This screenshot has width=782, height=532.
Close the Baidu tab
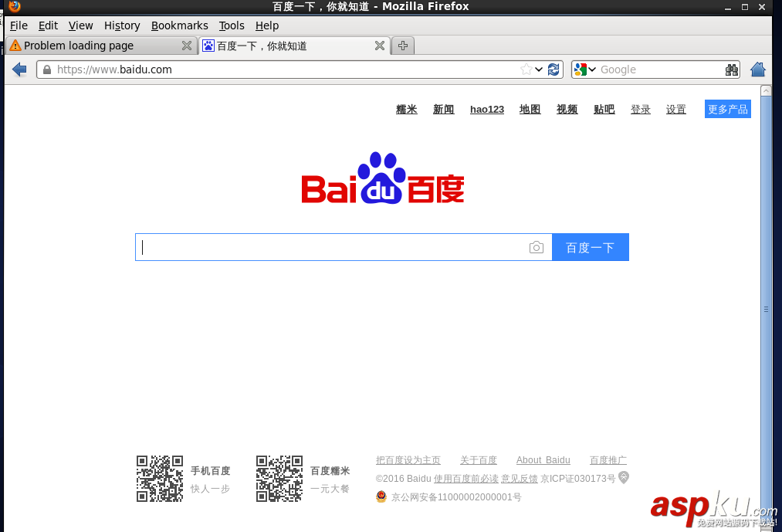(x=380, y=46)
